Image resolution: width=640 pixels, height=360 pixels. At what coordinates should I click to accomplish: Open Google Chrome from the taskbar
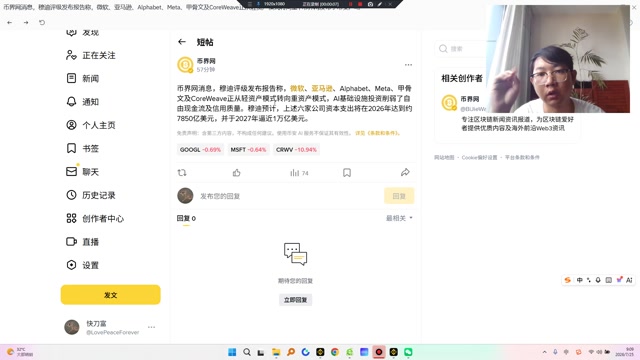pos(335,352)
